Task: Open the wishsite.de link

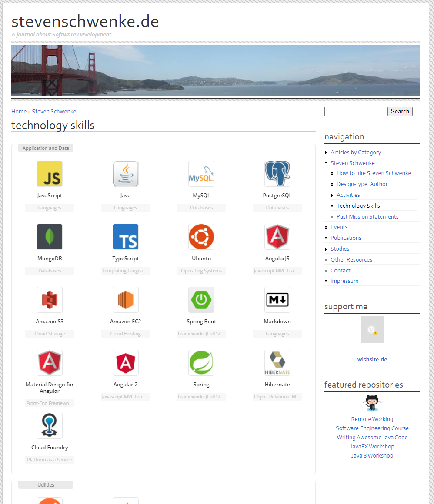Action: point(372,360)
